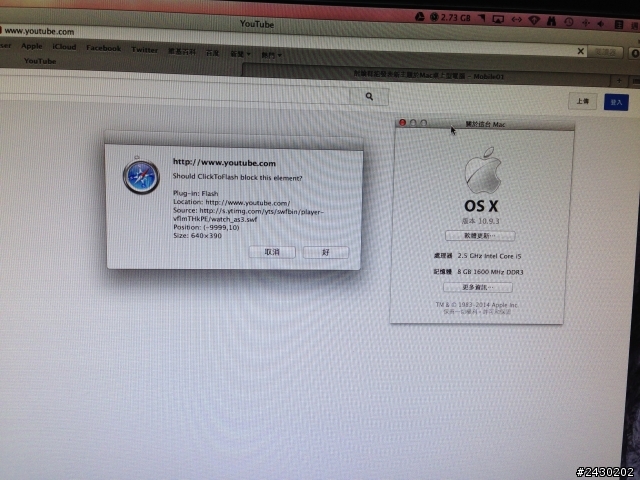Close the About This Mac window

402,122
